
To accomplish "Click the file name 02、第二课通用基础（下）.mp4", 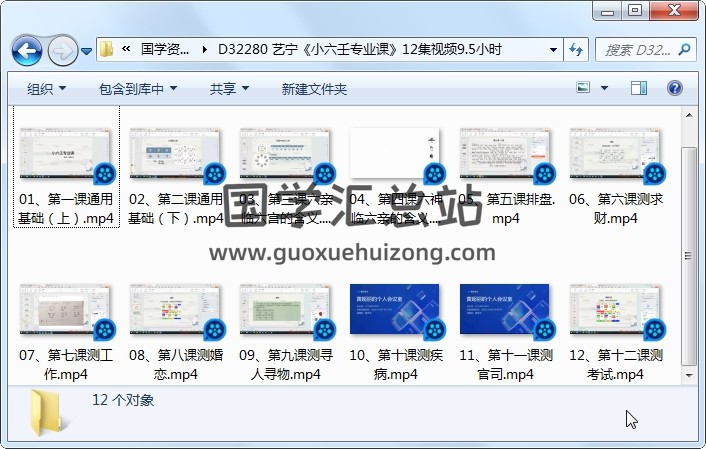I will pyautogui.click(x=176, y=209).
